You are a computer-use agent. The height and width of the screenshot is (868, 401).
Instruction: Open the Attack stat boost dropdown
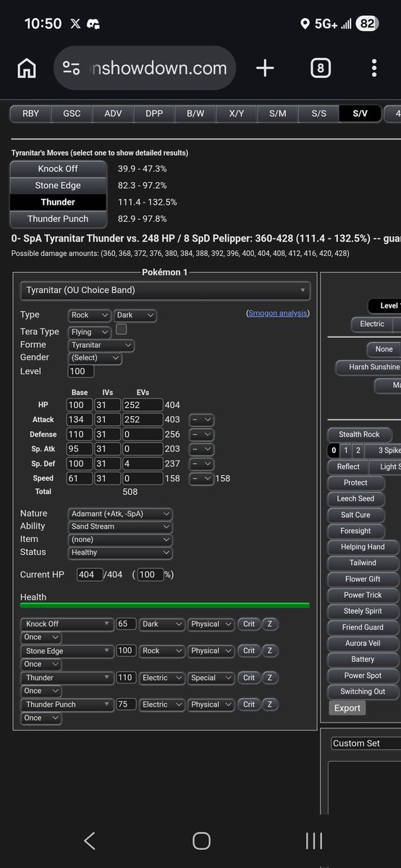coord(202,420)
